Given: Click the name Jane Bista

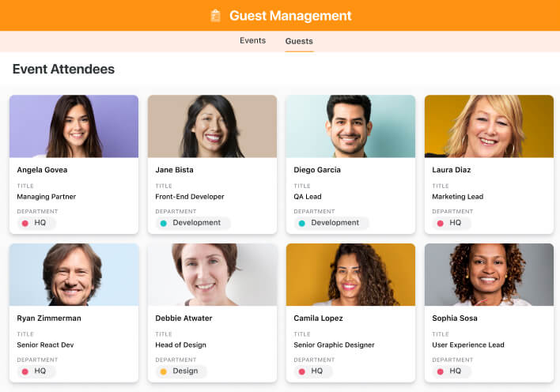Looking at the screenshot, I should [174, 170].
